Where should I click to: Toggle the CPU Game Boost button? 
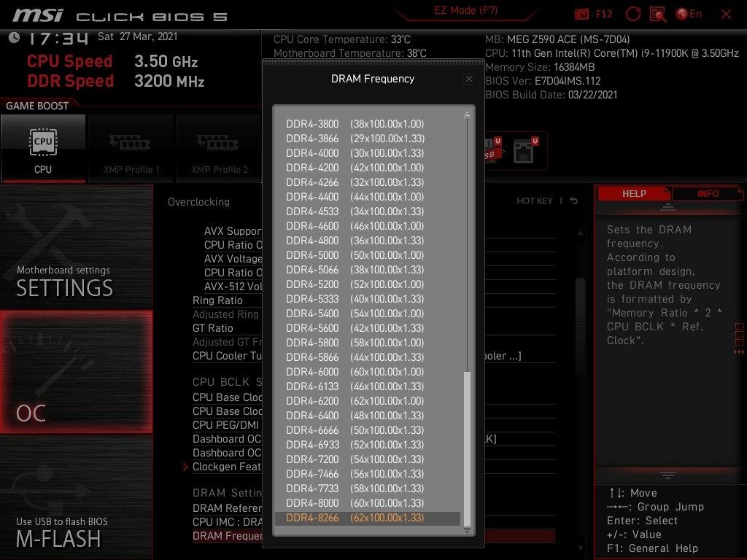point(43,148)
